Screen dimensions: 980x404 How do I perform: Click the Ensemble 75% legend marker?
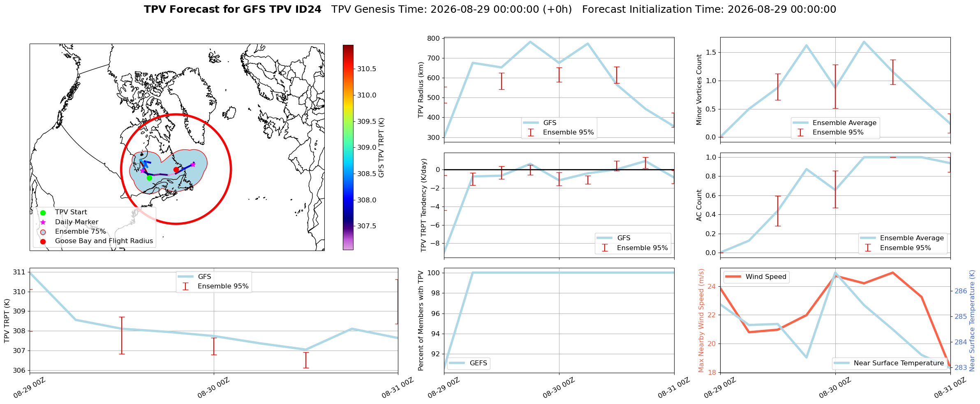click(43, 232)
